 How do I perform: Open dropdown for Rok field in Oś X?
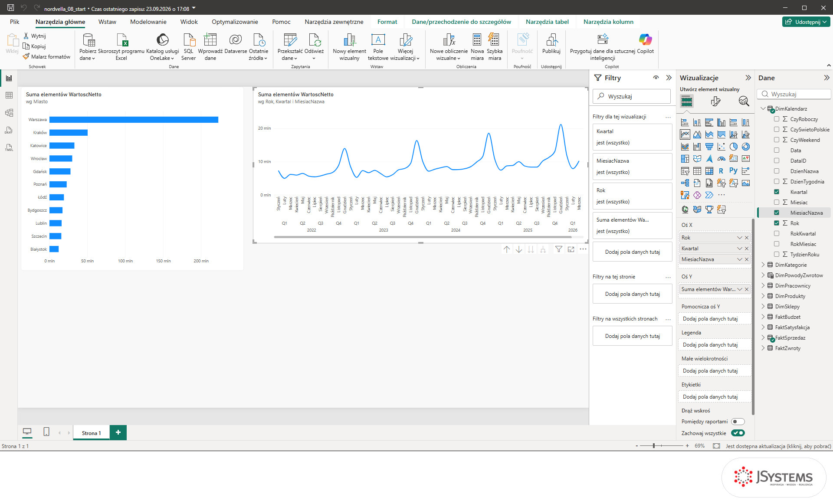[740, 238]
